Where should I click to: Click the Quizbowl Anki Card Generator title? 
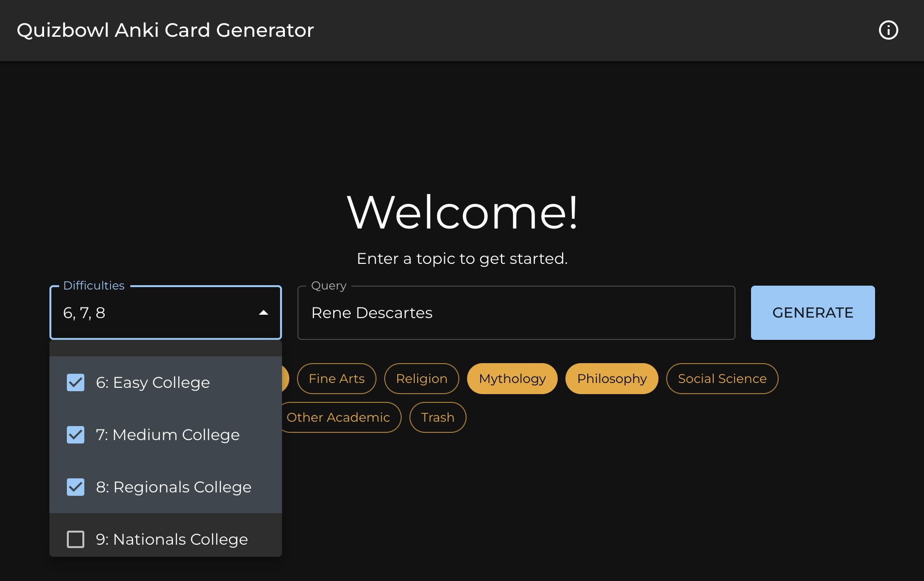click(165, 30)
